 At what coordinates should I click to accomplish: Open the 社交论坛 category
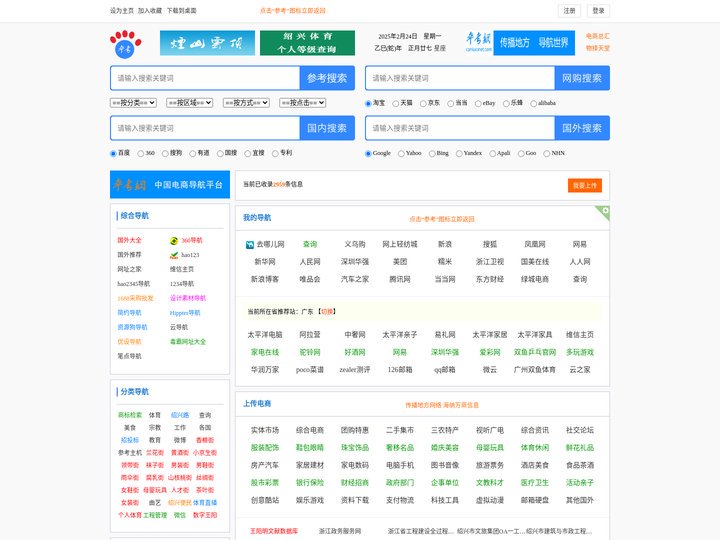pos(580,430)
